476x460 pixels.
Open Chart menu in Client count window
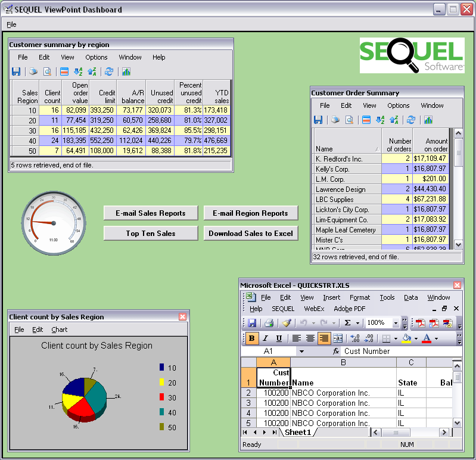click(59, 330)
